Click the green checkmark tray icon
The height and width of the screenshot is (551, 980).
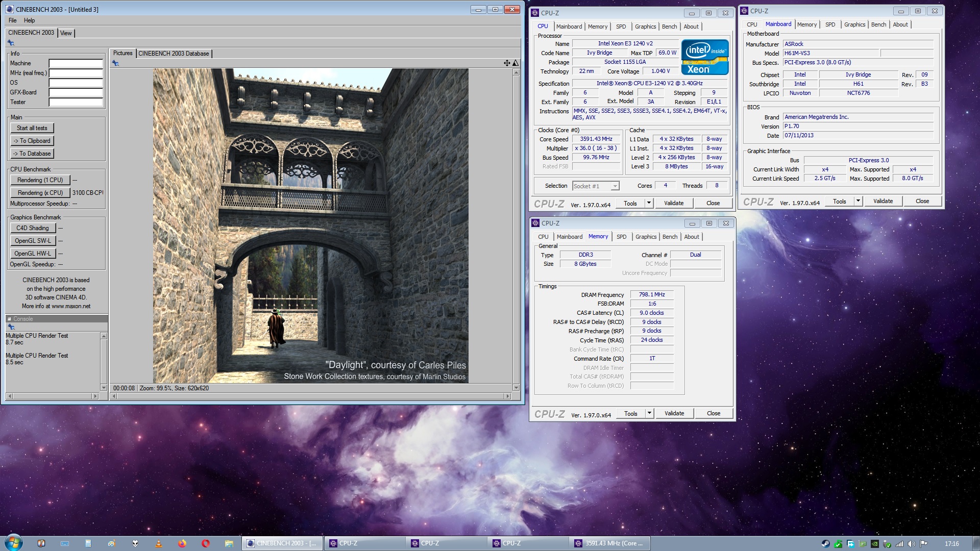click(838, 544)
